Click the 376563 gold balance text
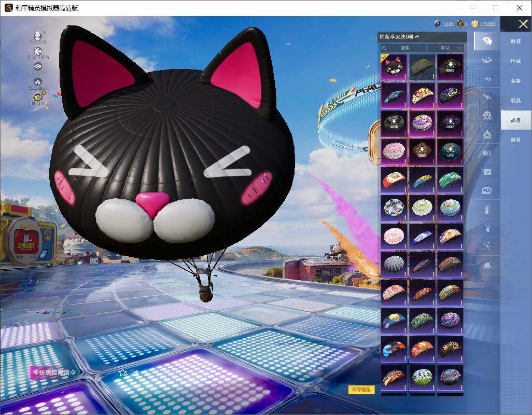The height and width of the screenshot is (415, 532). click(487, 24)
